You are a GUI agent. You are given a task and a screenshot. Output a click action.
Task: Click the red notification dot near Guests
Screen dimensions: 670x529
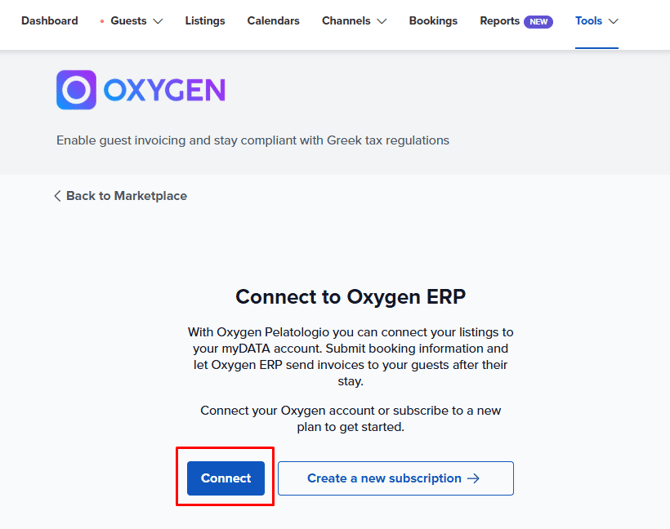click(102, 21)
